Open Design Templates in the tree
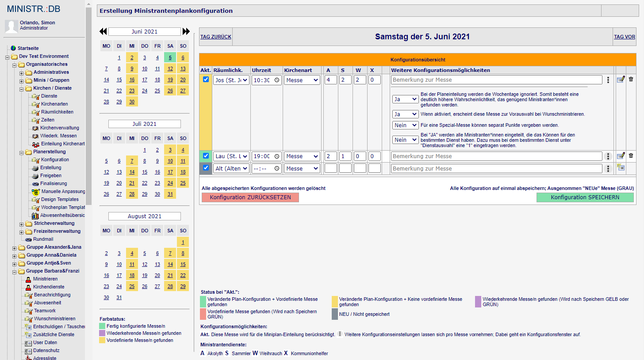 pyautogui.click(x=60, y=199)
